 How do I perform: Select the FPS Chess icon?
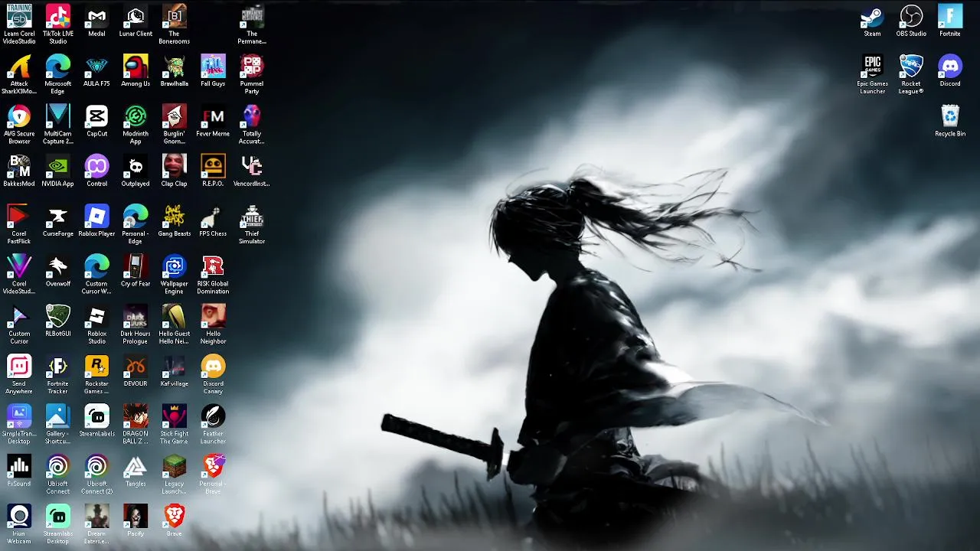click(213, 221)
